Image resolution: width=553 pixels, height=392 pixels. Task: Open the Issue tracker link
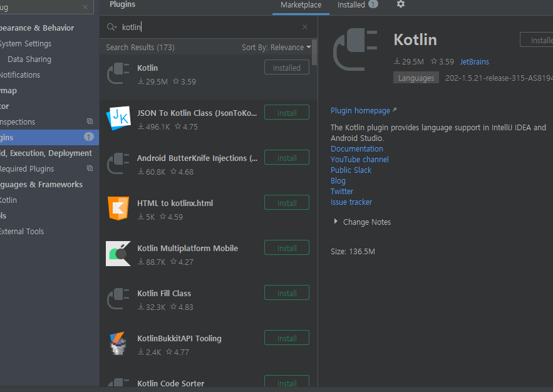351,202
